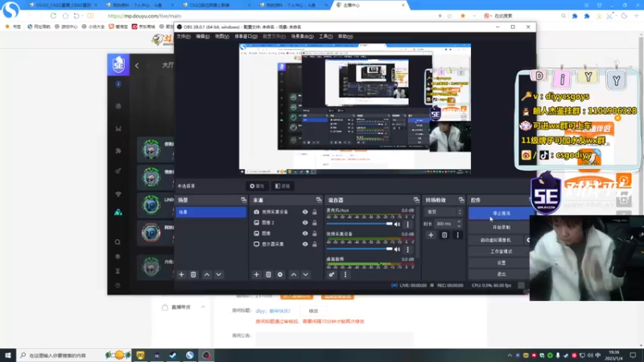Mute 视频采集设备 audio in mixer
Screen dimensions: 644x362
(x=397, y=249)
